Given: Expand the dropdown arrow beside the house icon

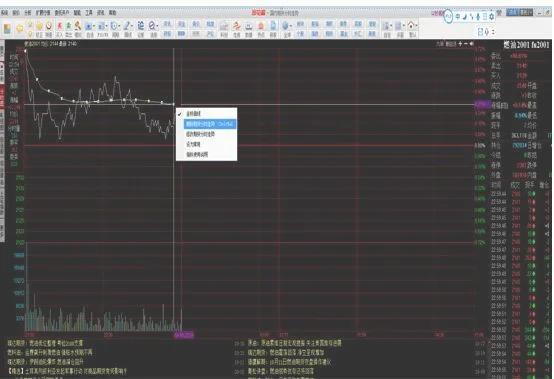Looking at the screenshot, I should point(417,26).
